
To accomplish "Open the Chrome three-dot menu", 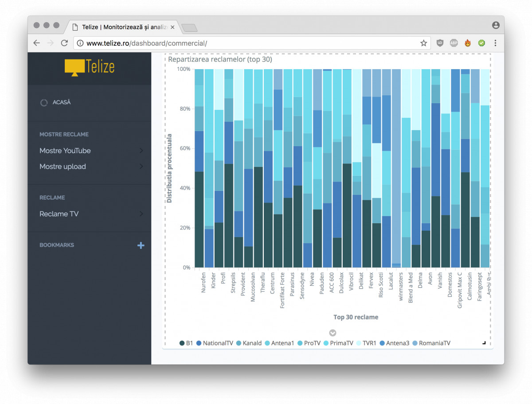I will pyautogui.click(x=495, y=43).
